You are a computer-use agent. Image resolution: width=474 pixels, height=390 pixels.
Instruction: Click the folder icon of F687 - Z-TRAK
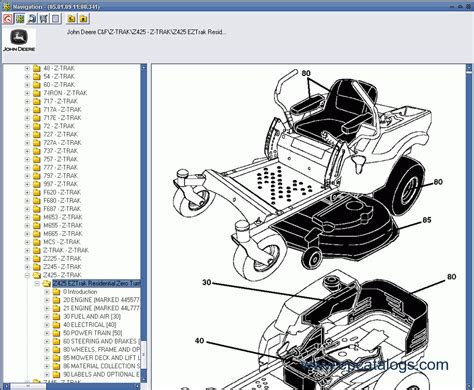tap(37, 209)
